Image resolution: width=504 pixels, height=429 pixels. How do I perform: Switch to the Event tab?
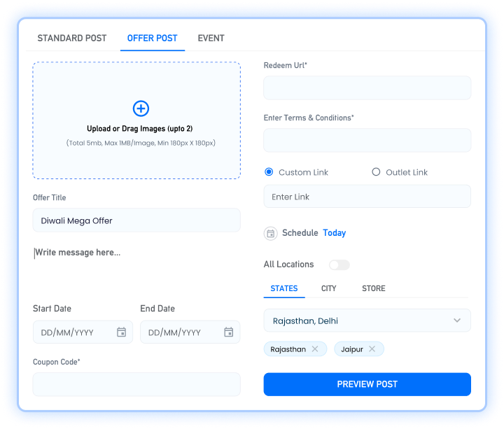(x=211, y=38)
